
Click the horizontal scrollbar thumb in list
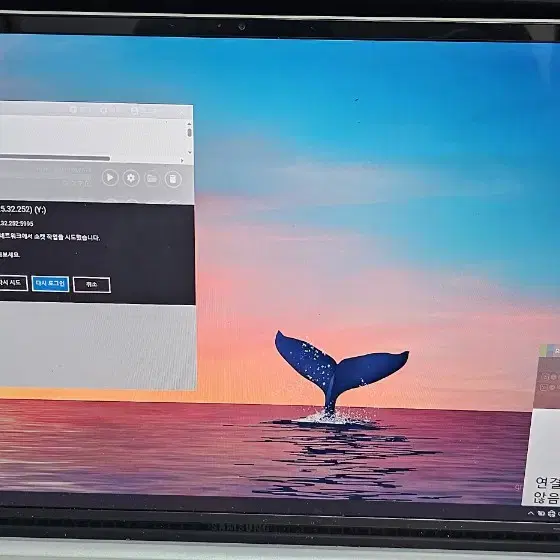(55, 158)
